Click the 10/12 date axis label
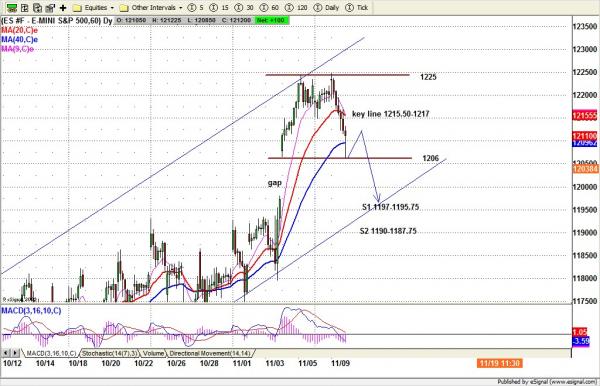600x386 pixels. pos(12,363)
